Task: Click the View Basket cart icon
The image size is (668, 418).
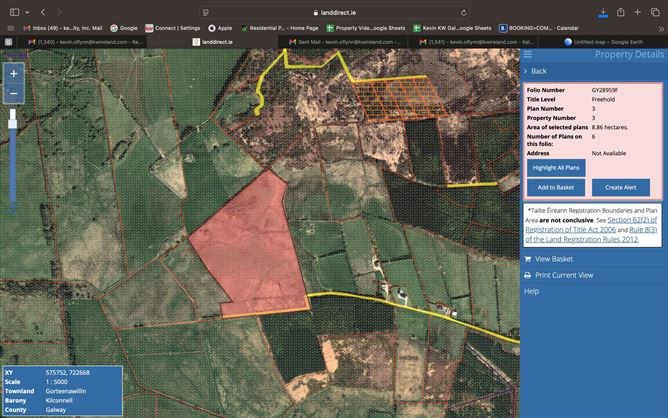Action: [x=528, y=259]
